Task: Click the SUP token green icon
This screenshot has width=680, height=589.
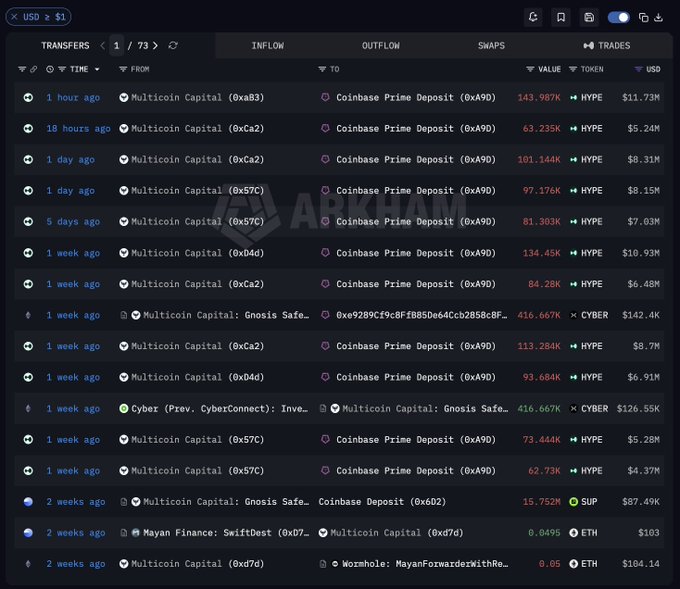Action: (573, 502)
